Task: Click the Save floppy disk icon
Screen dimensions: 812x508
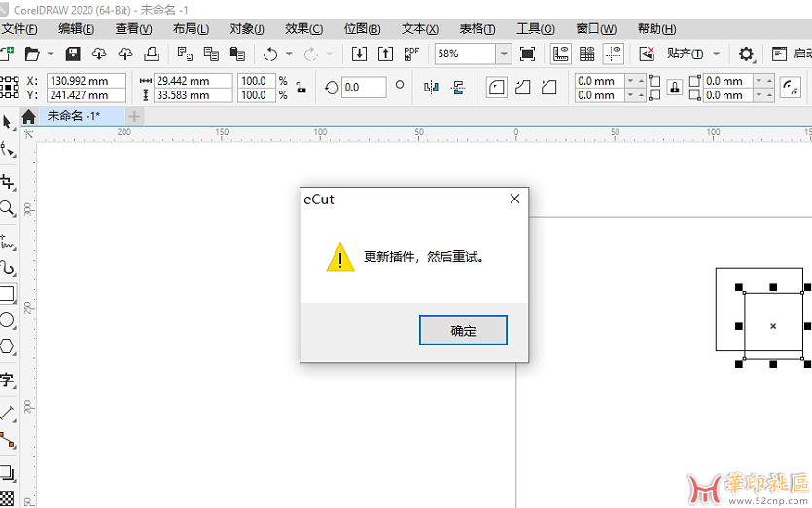Action: point(73,54)
